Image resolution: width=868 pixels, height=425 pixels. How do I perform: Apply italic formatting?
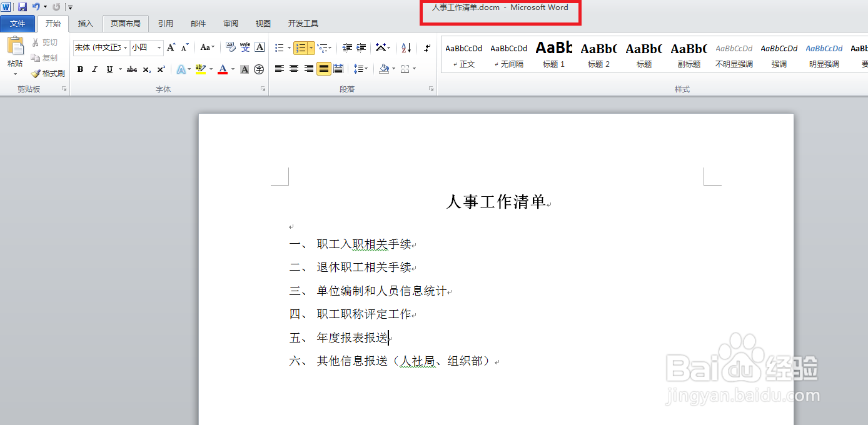tap(95, 69)
